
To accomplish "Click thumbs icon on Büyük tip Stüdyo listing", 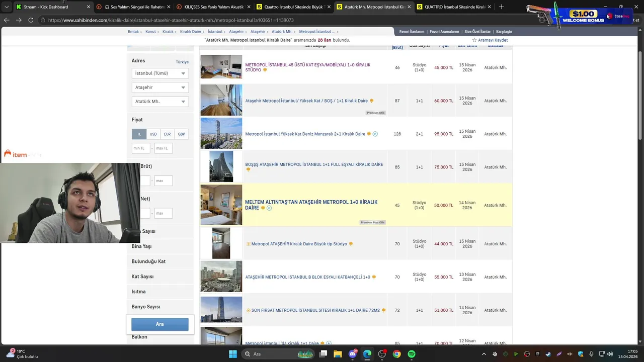I will (351, 244).
